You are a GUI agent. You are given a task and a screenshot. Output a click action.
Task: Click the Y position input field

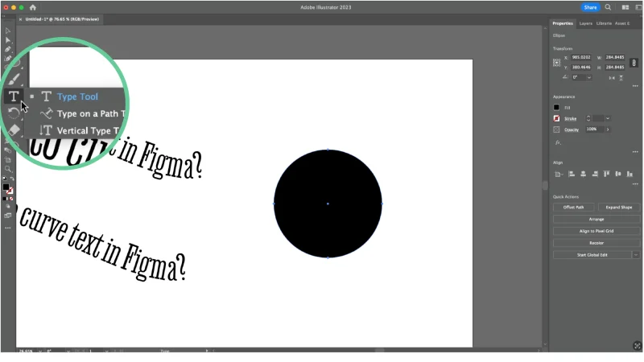pyautogui.click(x=581, y=68)
